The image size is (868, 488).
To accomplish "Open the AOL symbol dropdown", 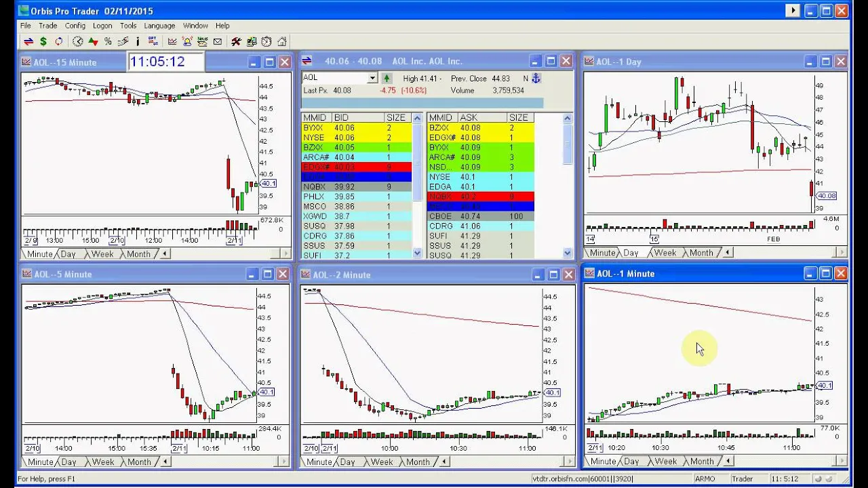I will [372, 78].
